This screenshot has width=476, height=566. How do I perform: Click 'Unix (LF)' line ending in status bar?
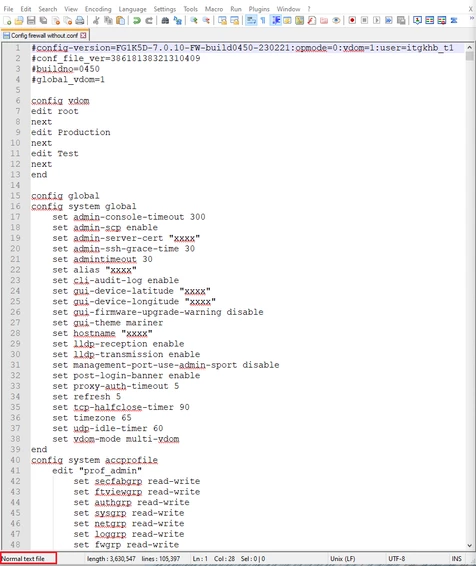point(342,558)
